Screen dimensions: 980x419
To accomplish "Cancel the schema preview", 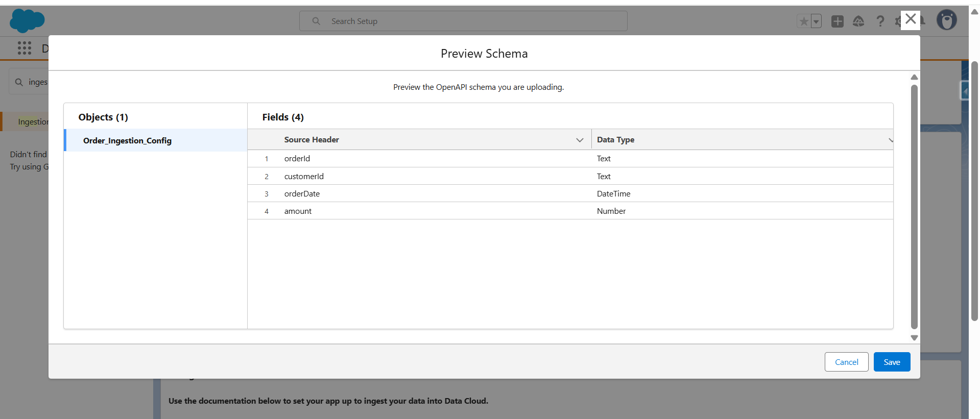I will pyautogui.click(x=846, y=362).
